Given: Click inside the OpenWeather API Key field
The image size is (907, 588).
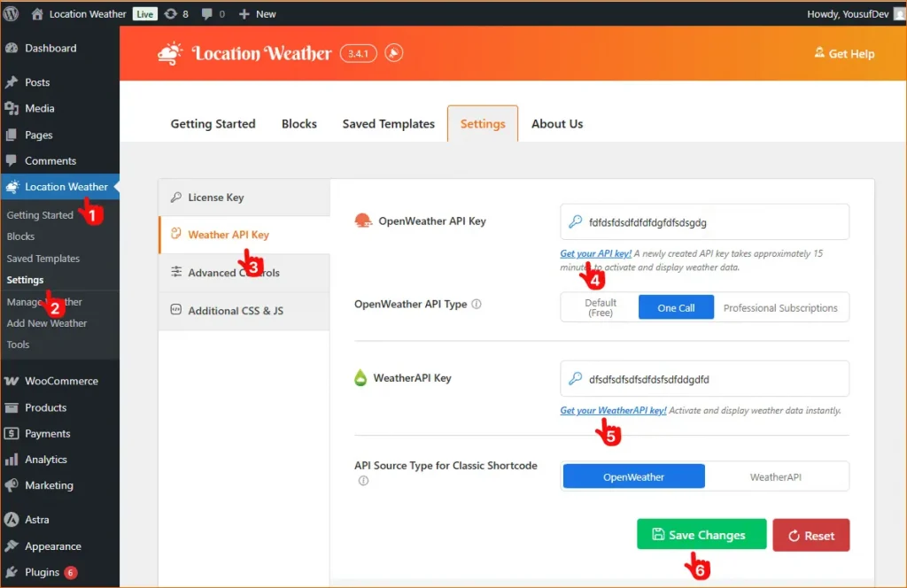Looking at the screenshot, I should pos(704,221).
